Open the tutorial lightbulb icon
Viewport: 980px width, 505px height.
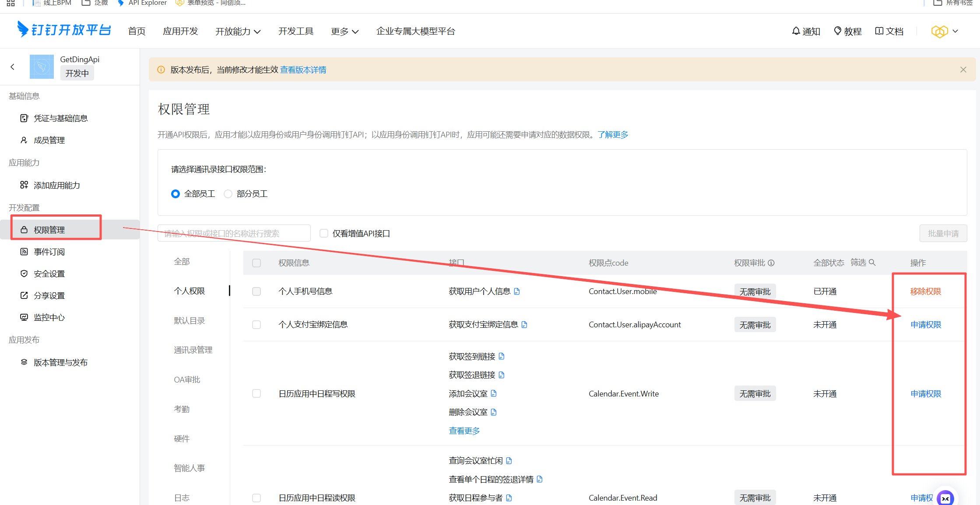point(837,31)
